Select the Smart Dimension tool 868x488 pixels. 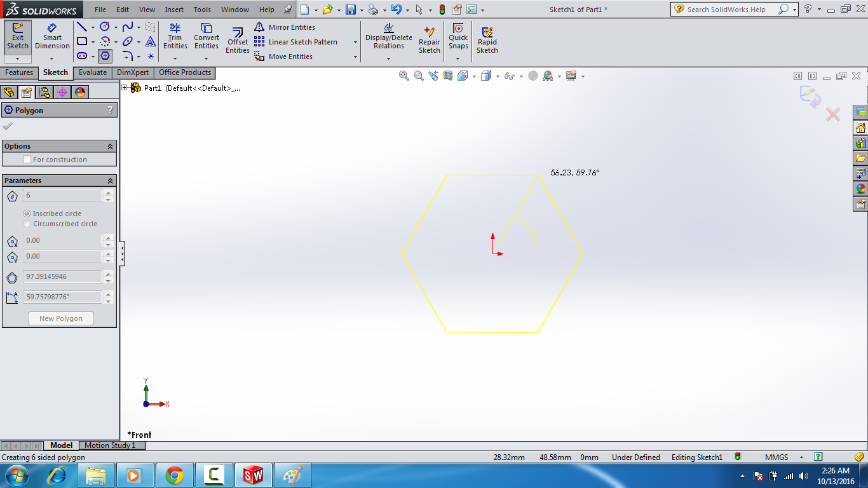click(52, 36)
